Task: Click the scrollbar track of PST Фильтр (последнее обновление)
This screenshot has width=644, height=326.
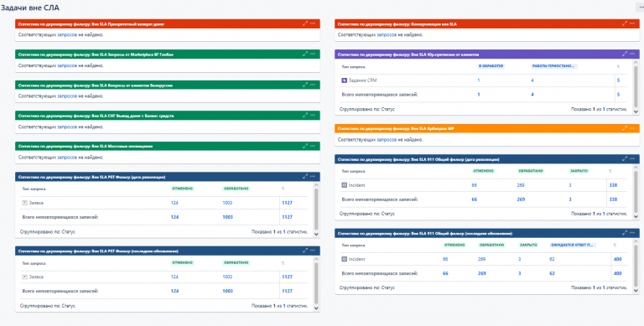Action: 316,283
